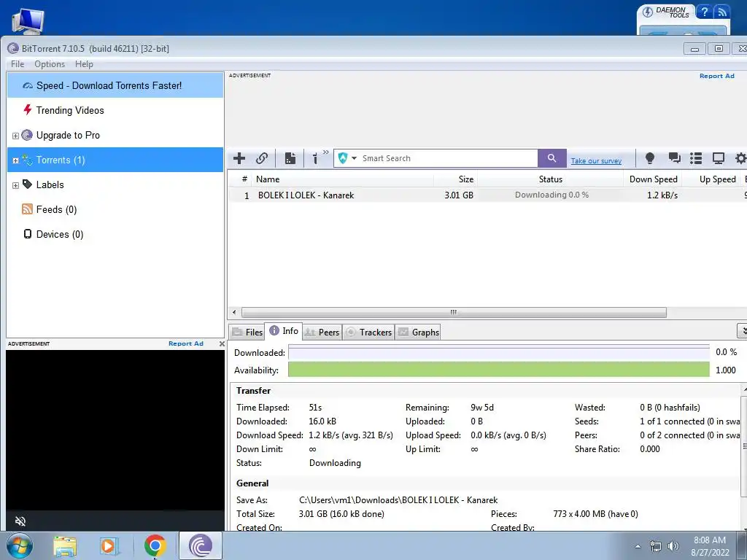Click the lightbulb tips icon
The image size is (747, 560).
click(x=649, y=158)
